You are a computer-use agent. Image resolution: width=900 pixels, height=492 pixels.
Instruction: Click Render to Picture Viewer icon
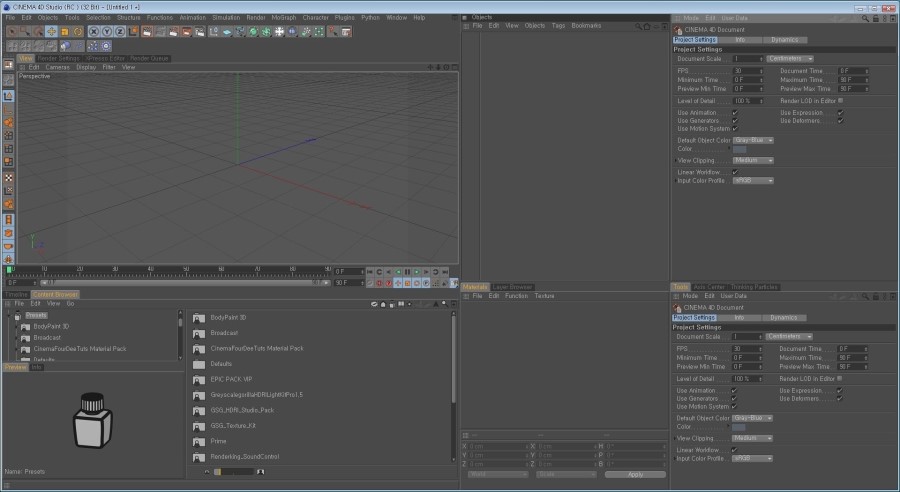(186, 32)
